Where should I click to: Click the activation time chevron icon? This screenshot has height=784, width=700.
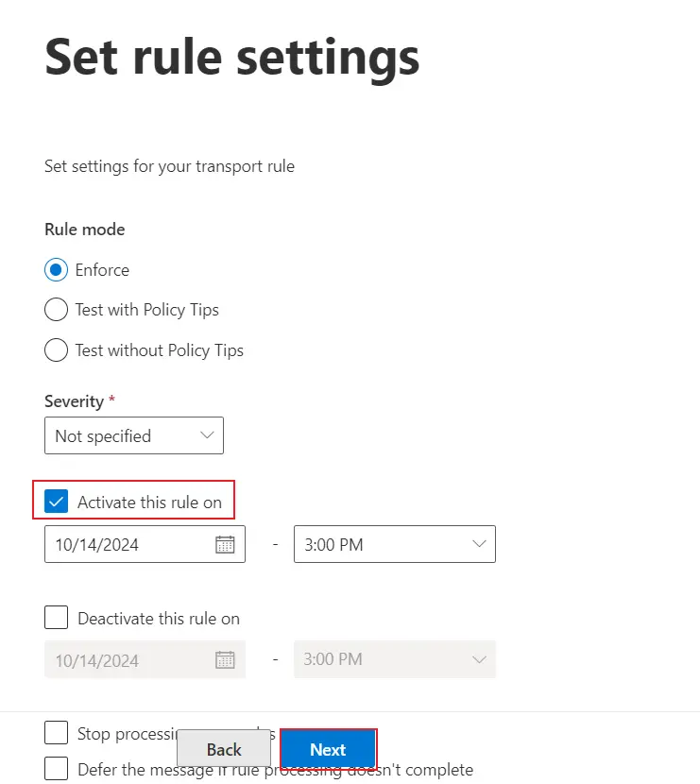[480, 544]
